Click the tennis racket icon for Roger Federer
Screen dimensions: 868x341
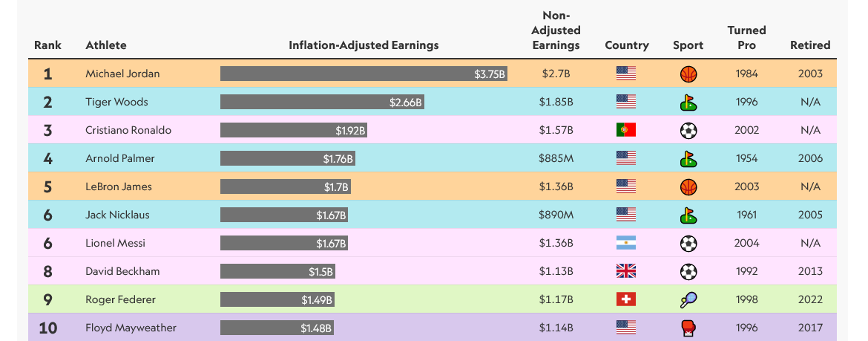click(688, 300)
